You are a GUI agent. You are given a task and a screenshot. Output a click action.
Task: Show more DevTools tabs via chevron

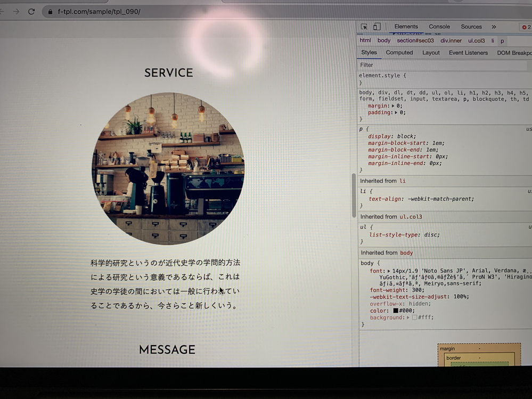tap(494, 27)
